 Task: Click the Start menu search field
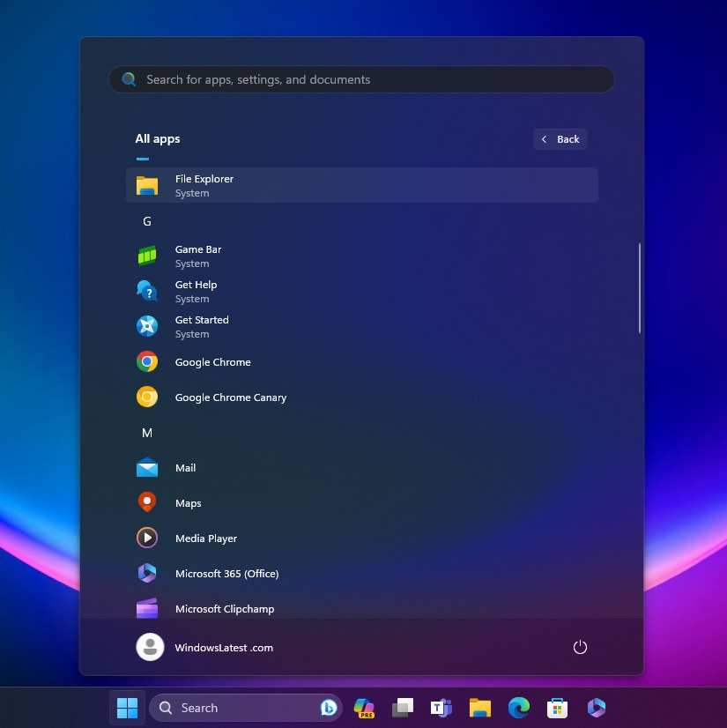[x=361, y=79]
